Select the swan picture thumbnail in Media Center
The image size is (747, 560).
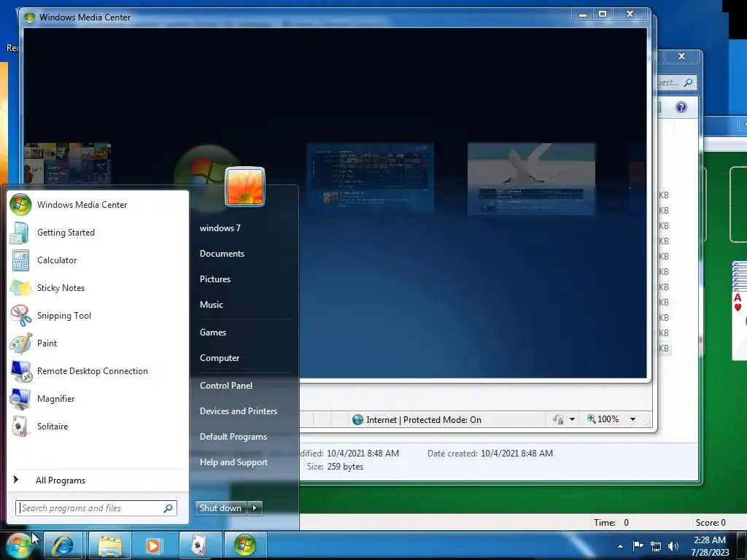(x=531, y=179)
